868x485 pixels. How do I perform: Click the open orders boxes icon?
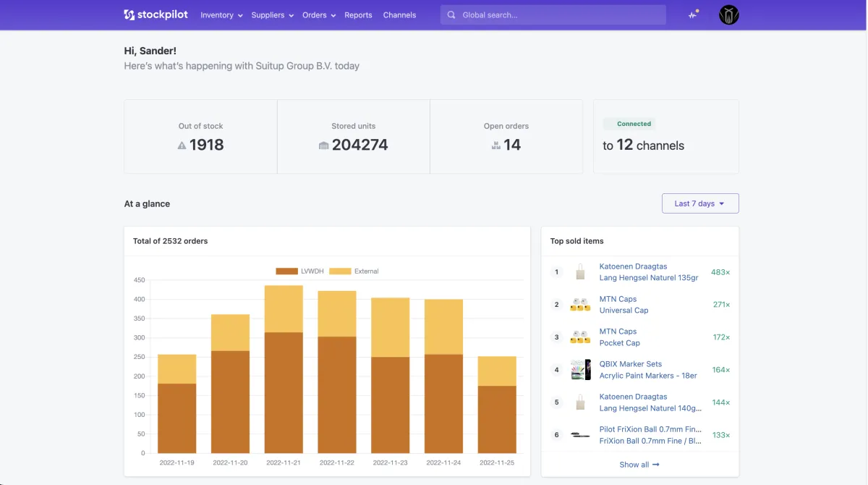point(495,145)
